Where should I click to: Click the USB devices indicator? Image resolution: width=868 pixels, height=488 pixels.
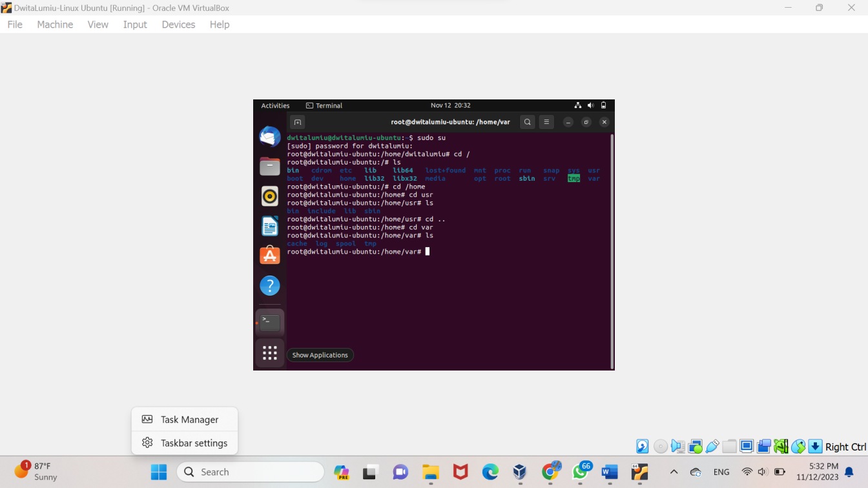(712, 446)
